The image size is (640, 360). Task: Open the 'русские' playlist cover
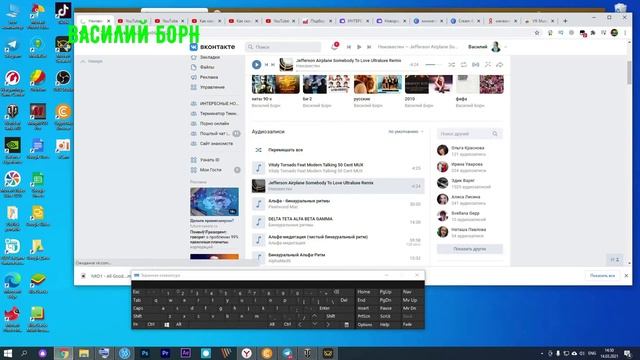click(x=378, y=84)
